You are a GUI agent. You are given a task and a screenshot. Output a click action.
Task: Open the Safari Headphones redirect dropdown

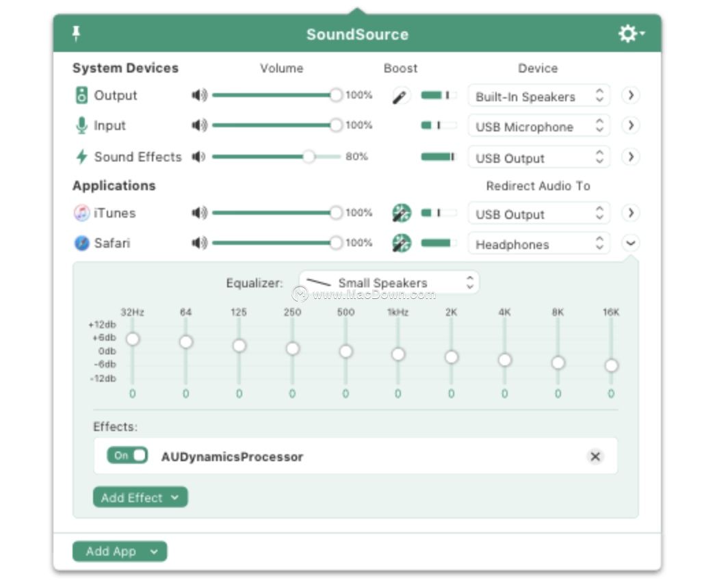pyautogui.click(x=538, y=244)
